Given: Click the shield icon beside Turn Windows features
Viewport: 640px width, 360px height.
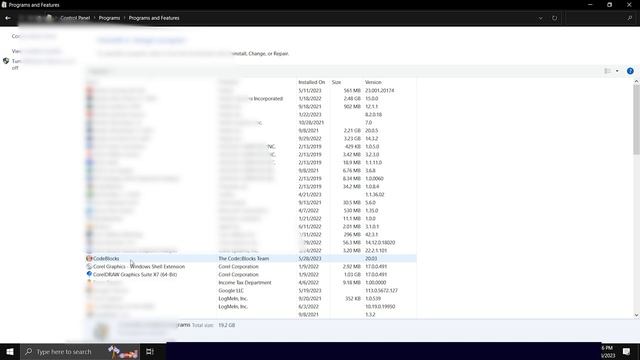Looking at the screenshot, I should 6,61.
